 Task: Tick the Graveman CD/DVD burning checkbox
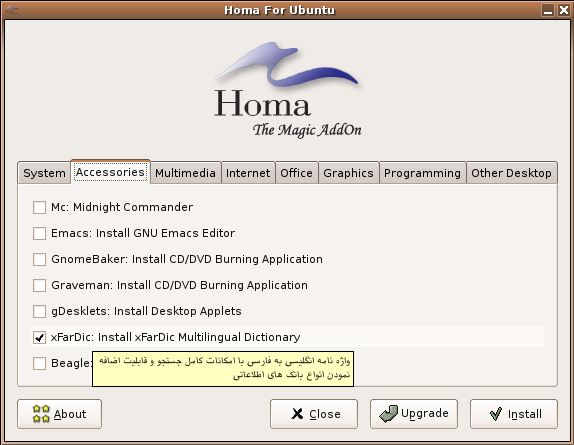tap(39, 285)
